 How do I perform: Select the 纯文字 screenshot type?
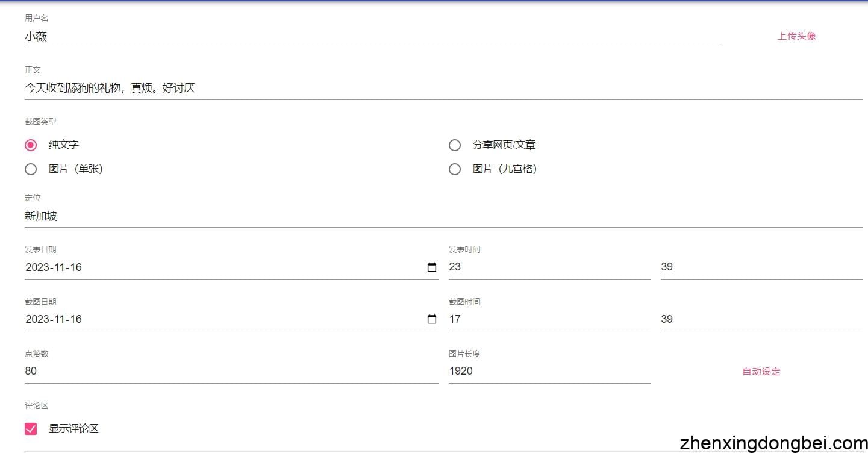pos(31,145)
